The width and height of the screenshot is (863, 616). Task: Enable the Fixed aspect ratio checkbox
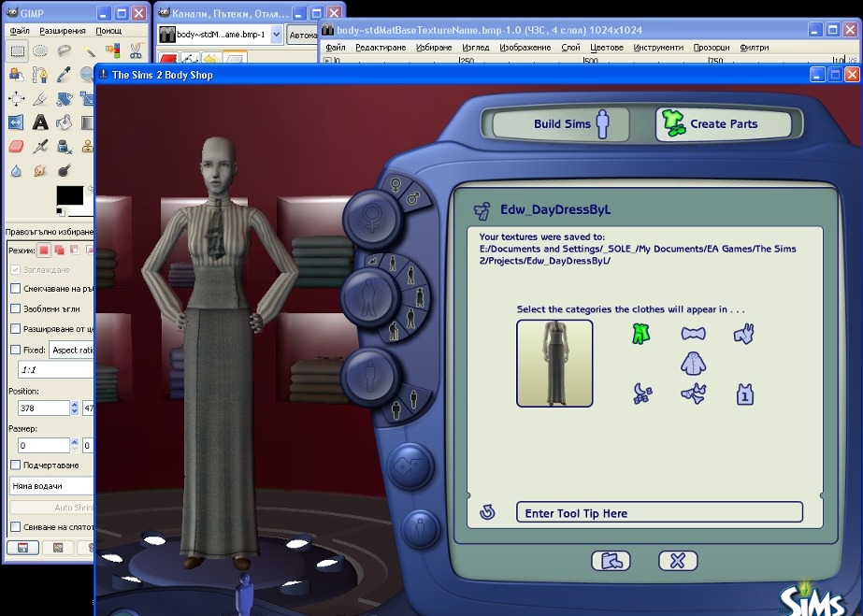point(15,350)
